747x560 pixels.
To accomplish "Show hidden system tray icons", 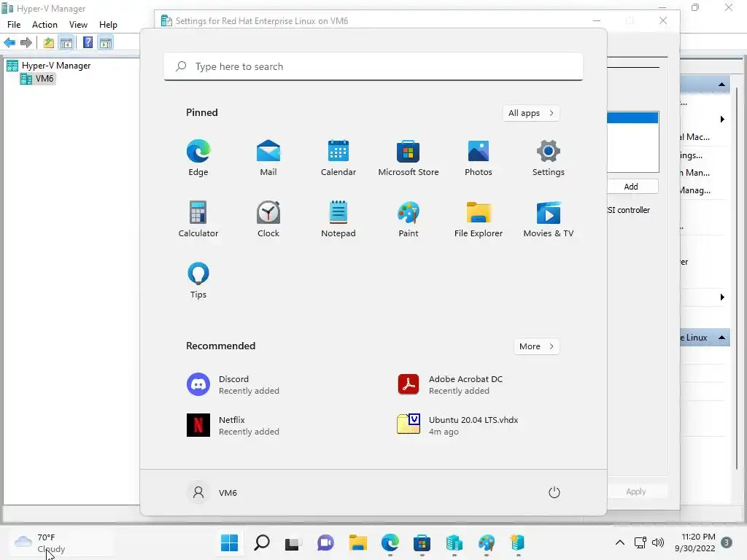I will 620,542.
